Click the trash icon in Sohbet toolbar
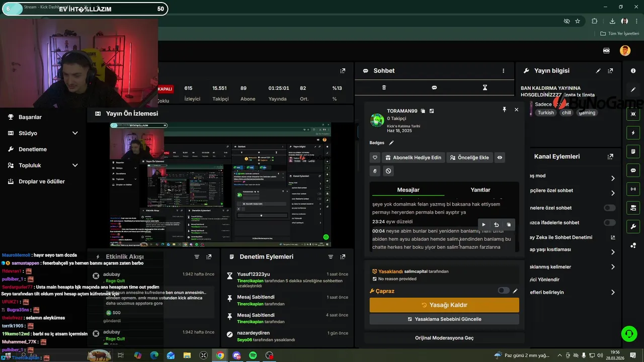 click(x=384, y=87)
